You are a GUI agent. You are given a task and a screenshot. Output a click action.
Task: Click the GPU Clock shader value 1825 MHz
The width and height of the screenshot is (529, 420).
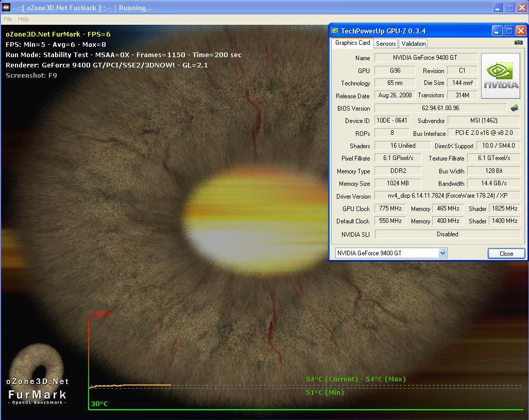(504, 208)
